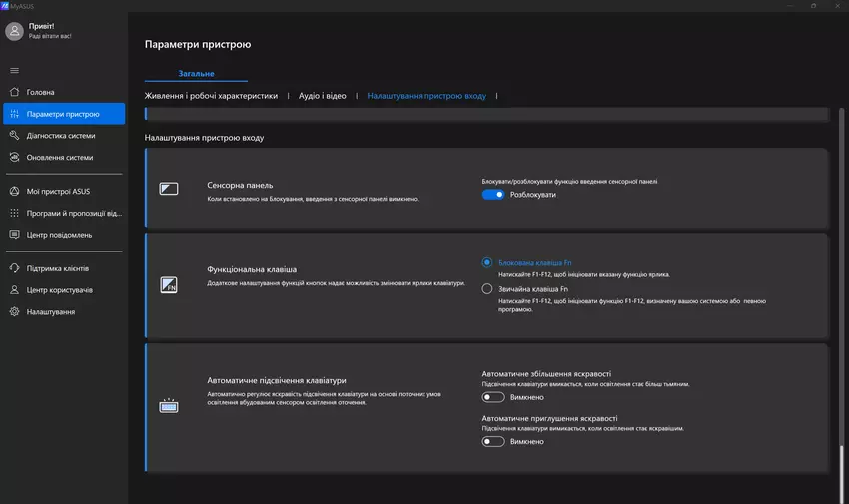Switch to Живлення і робочі характеристики section

pyautogui.click(x=211, y=96)
